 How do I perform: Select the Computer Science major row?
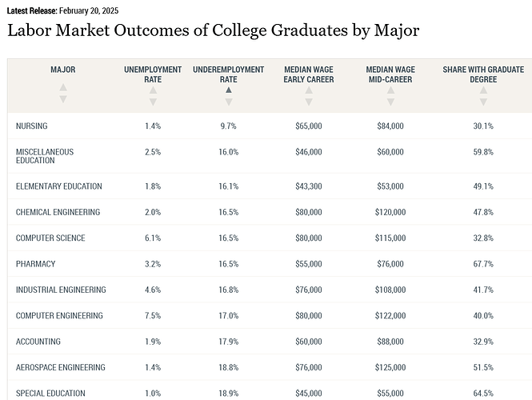[50, 238]
